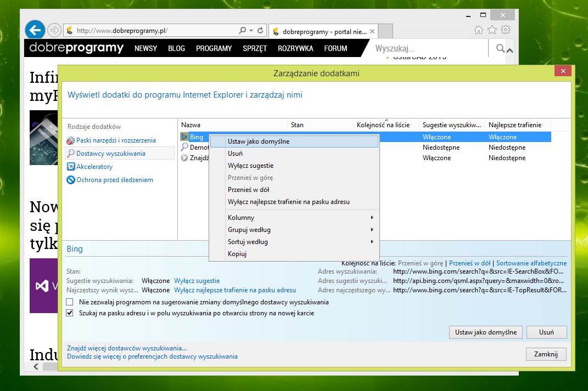
Task: Open NEWSY in the site navigation
Action: coord(145,48)
